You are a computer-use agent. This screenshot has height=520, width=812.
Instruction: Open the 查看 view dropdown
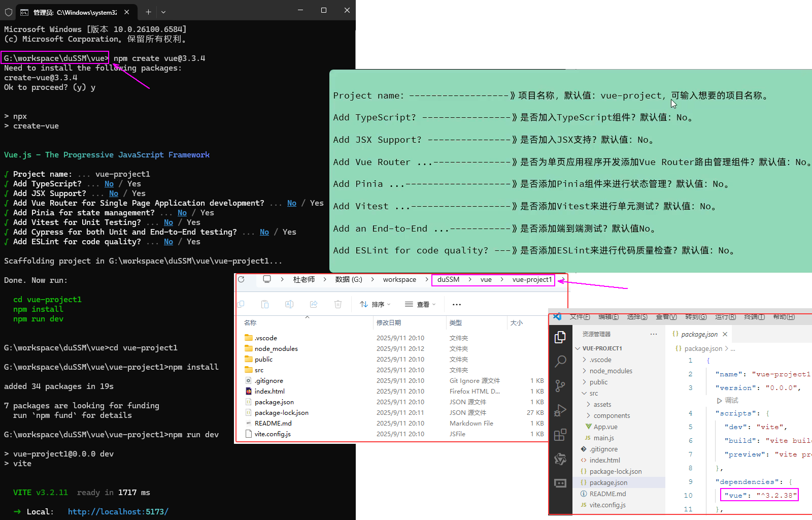[421, 304]
